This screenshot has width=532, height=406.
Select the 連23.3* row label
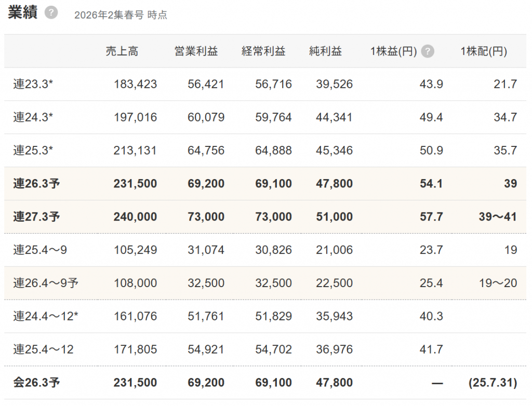coord(33,84)
